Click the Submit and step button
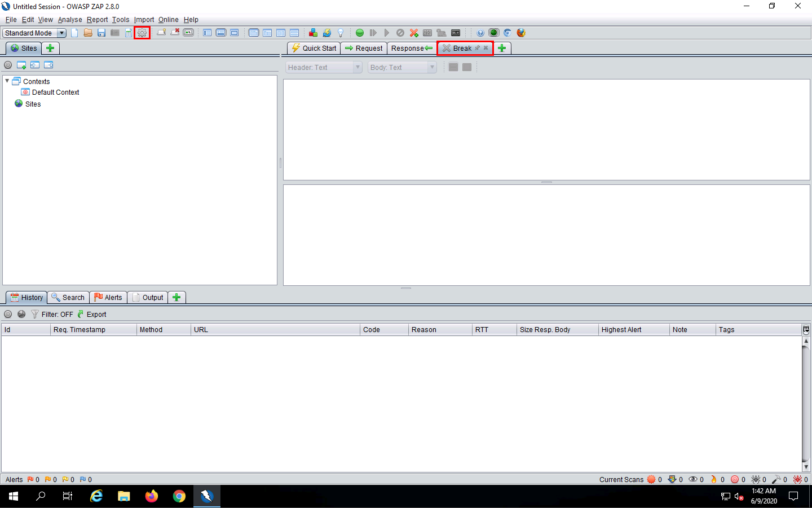This screenshot has height=508, width=812. (x=373, y=33)
